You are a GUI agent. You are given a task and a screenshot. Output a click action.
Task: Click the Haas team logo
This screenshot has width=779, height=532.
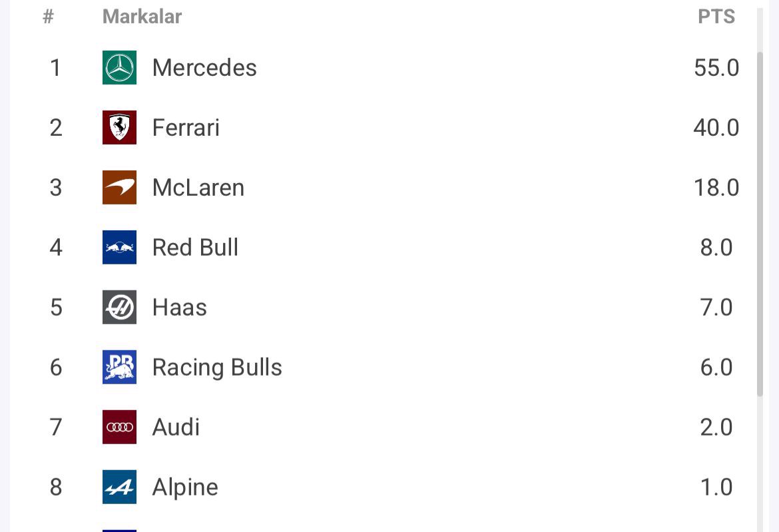[x=119, y=308]
